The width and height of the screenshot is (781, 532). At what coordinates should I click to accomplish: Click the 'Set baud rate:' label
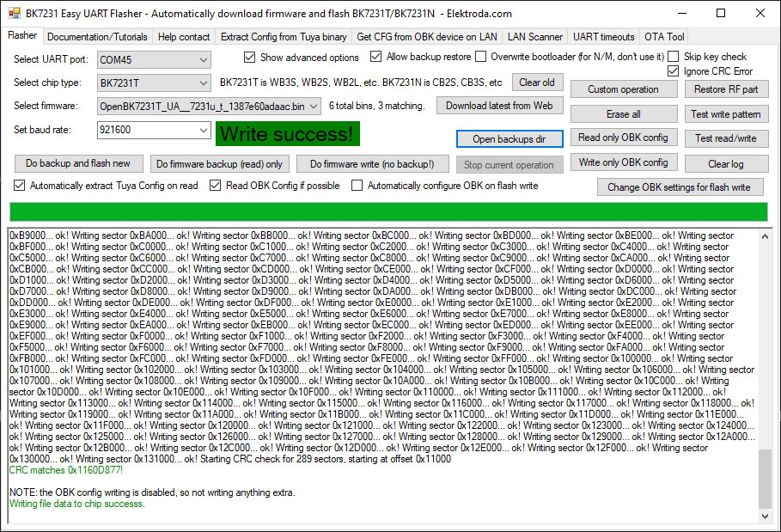42,130
